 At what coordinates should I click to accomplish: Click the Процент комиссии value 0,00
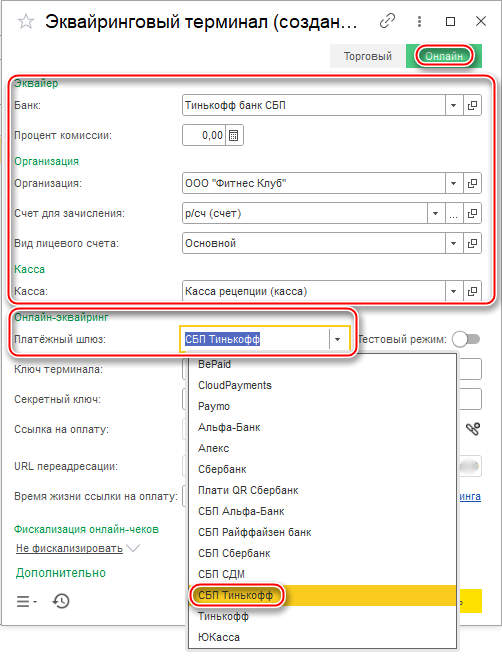(204, 135)
